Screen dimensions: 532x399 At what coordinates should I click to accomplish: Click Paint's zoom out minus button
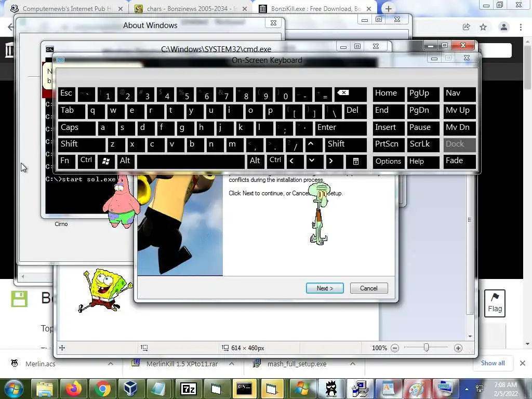pos(395,348)
